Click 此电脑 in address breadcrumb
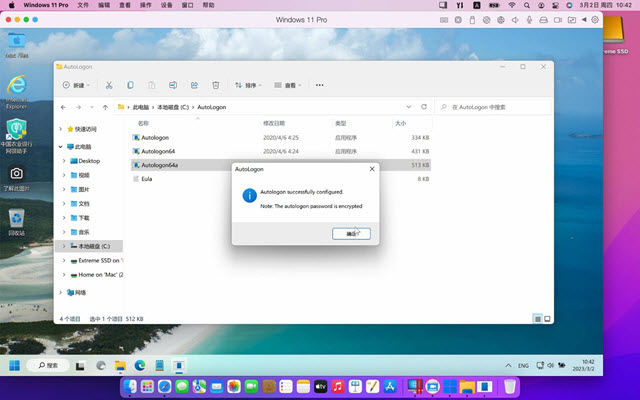640x400 pixels. point(141,107)
